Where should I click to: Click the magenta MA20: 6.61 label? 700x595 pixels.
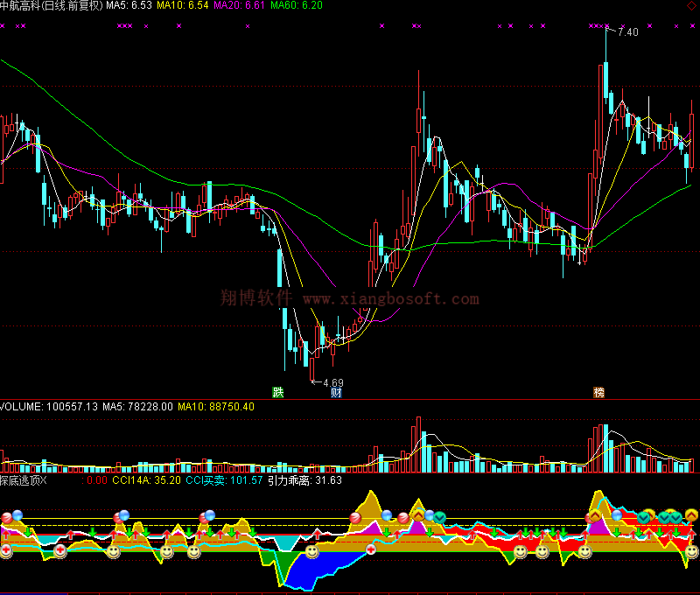pyautogui.click(x=239, y=5)
